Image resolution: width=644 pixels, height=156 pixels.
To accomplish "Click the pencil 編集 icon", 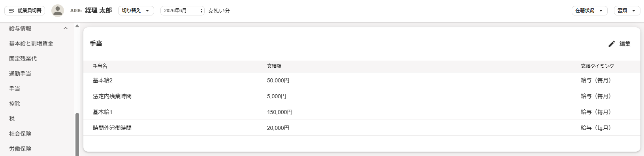I will pyautogui.click(x=612, y=44).
